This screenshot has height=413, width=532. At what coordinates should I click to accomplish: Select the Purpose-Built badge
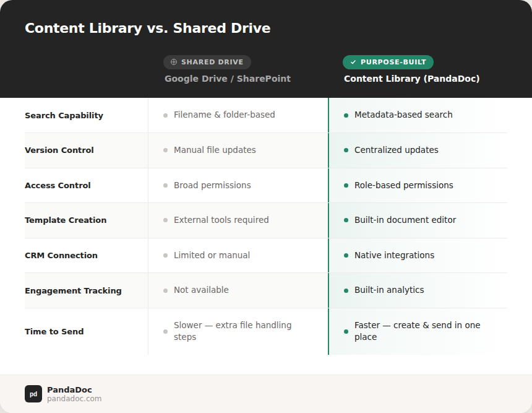(388, 62)
